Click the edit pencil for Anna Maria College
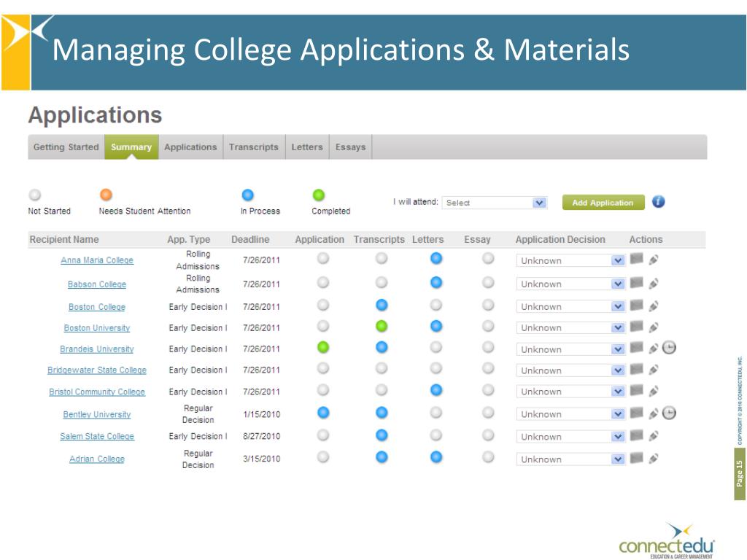The height and width of the screenshot is (560, 747). point(654,260)
